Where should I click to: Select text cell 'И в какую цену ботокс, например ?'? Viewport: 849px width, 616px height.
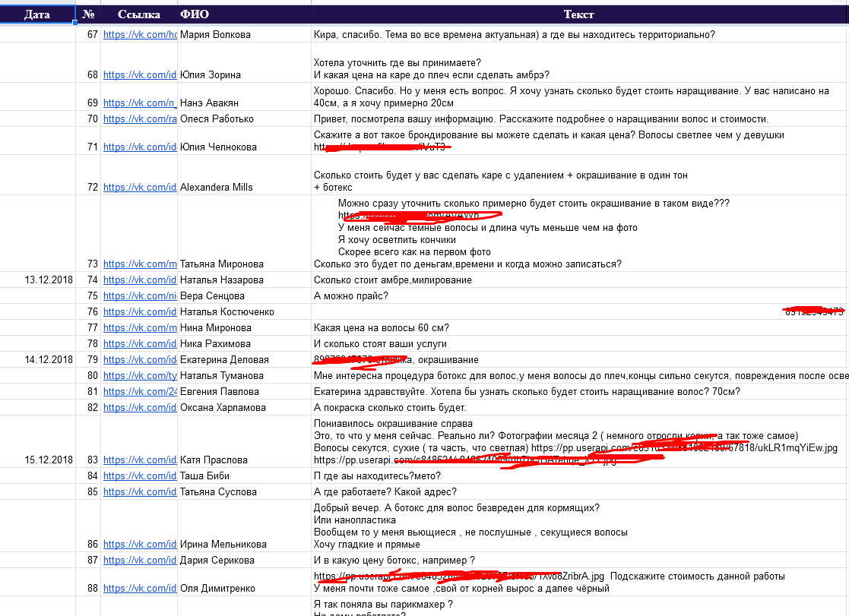tap(580, 561)
